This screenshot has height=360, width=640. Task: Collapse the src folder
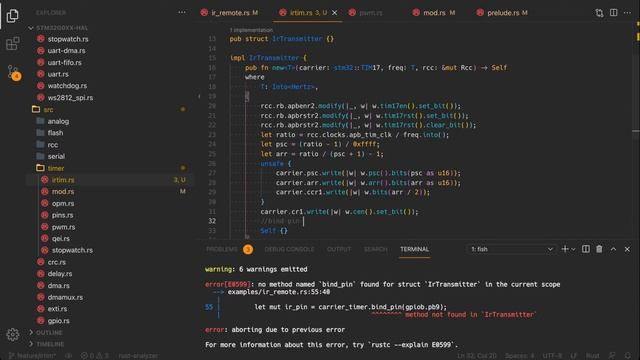[48, 109]
